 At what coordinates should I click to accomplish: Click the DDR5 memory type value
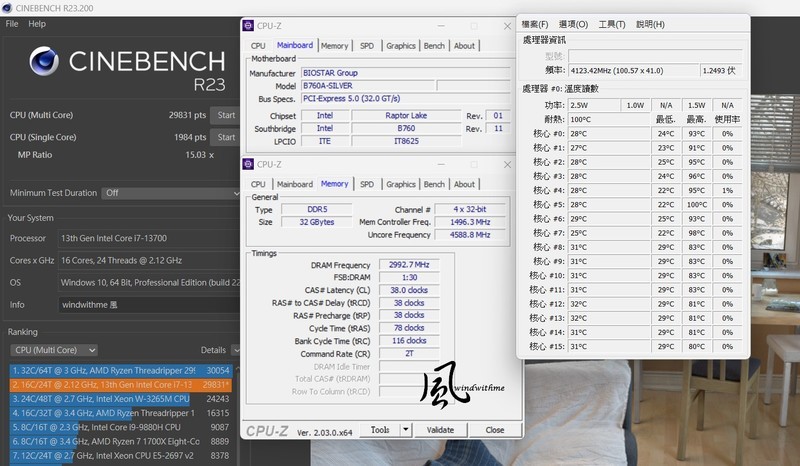click(x=317, y=209)
